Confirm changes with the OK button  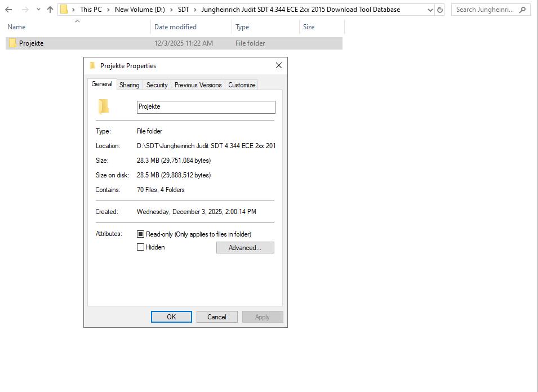171,317
